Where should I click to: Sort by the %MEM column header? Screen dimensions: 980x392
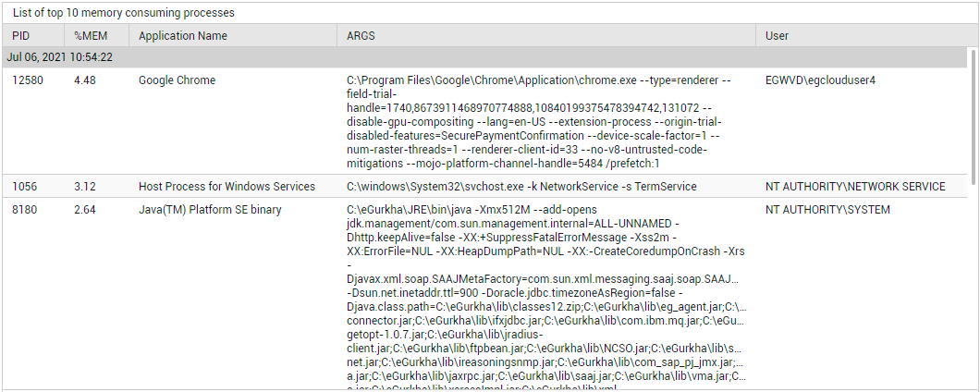point(97,36)
